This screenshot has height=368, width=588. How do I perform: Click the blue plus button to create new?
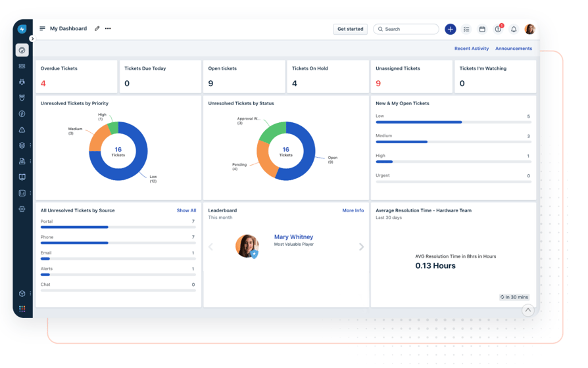pyautogui.click(x=450, y=29)
